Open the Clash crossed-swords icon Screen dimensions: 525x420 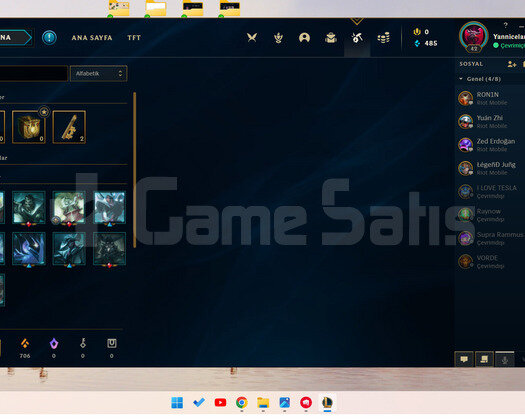(252, 38)
